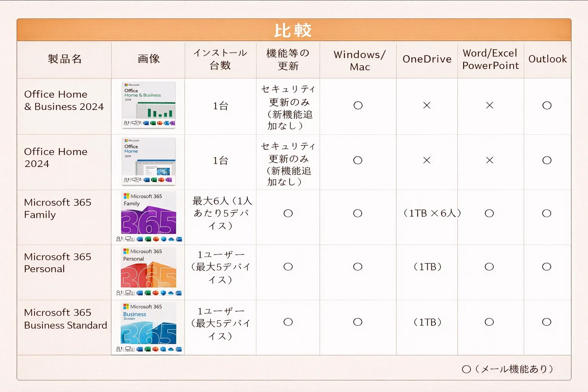Viewport: 588px width, 392px height.
Task: Click the （1TB） cell in Microsoft 365 Personal row
Action: 428,267
